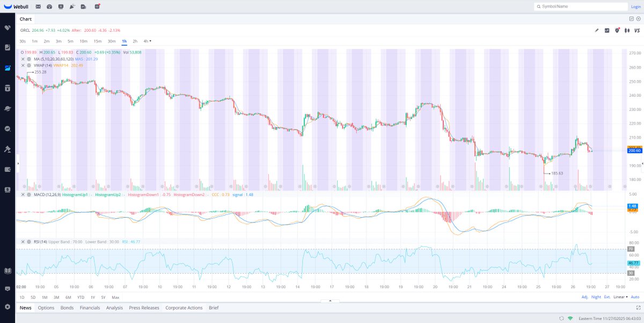Click the wifi connection icon in status bar

pos(570,319)
